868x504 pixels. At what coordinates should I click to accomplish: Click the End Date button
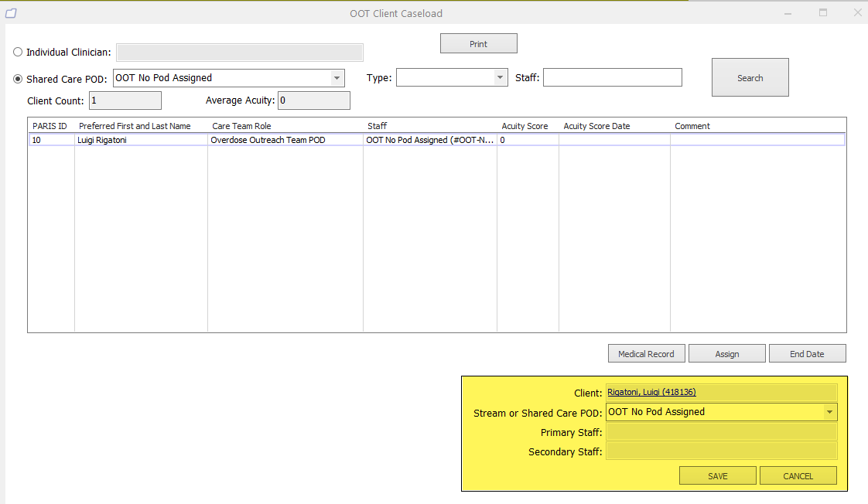tap(807, 354)
